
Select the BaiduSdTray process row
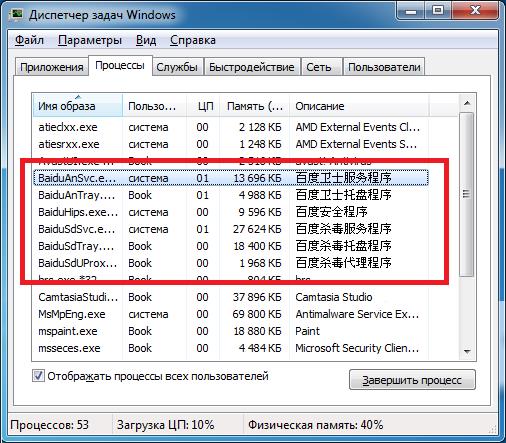point(230,246)
